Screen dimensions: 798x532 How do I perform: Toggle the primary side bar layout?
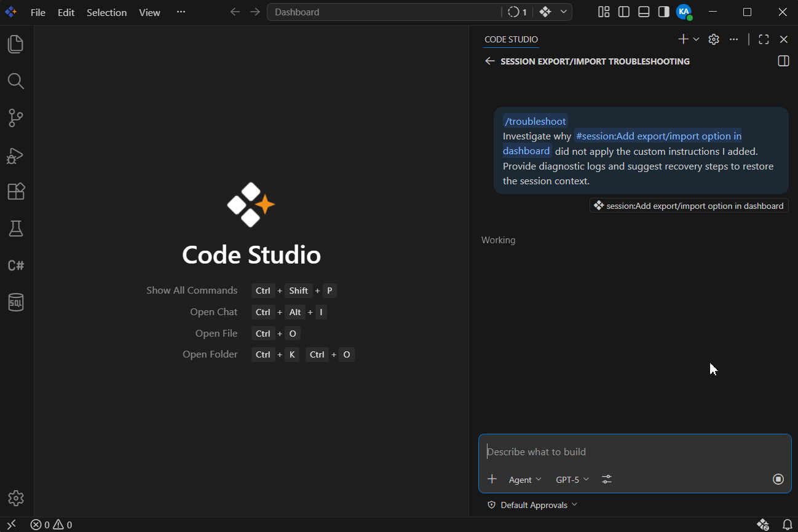624,12
